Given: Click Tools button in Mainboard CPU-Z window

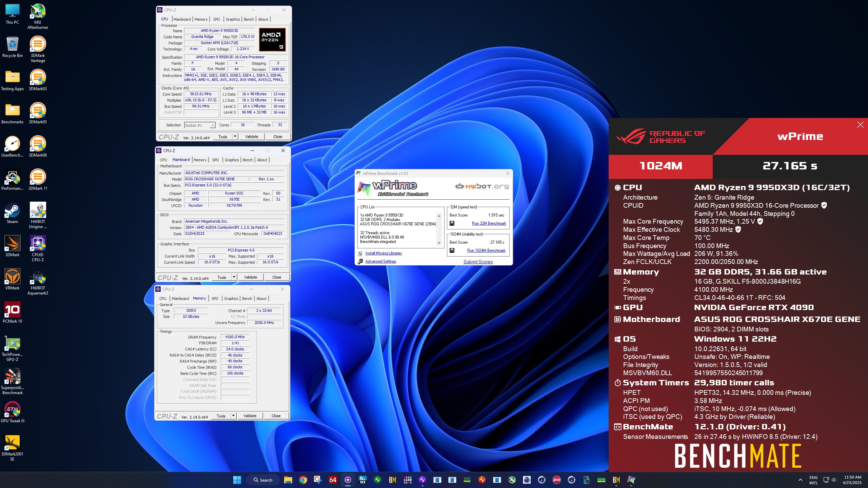Looking at the screenshot, I should click(x=222, y=277).
